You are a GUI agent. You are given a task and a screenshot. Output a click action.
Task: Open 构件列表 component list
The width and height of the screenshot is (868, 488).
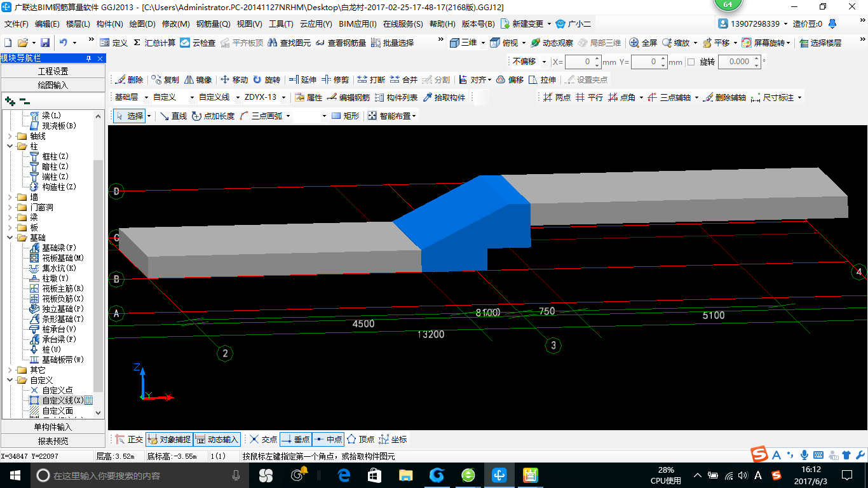point(396,98)
